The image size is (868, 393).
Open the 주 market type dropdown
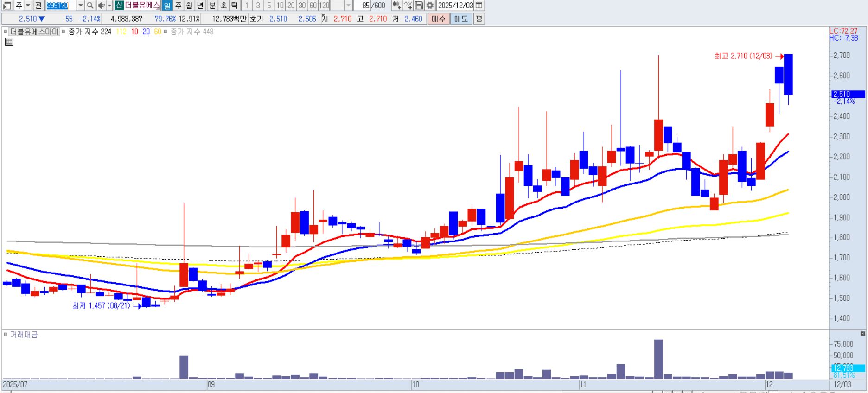(28, 6)
